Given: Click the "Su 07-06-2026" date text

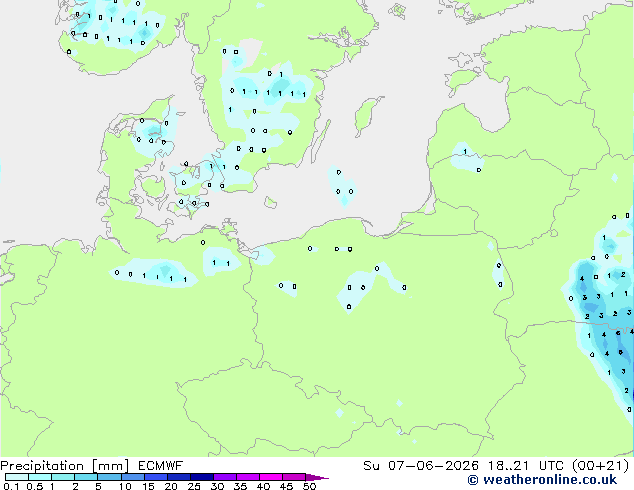Looking at the screenshot, I should [421, 466].
